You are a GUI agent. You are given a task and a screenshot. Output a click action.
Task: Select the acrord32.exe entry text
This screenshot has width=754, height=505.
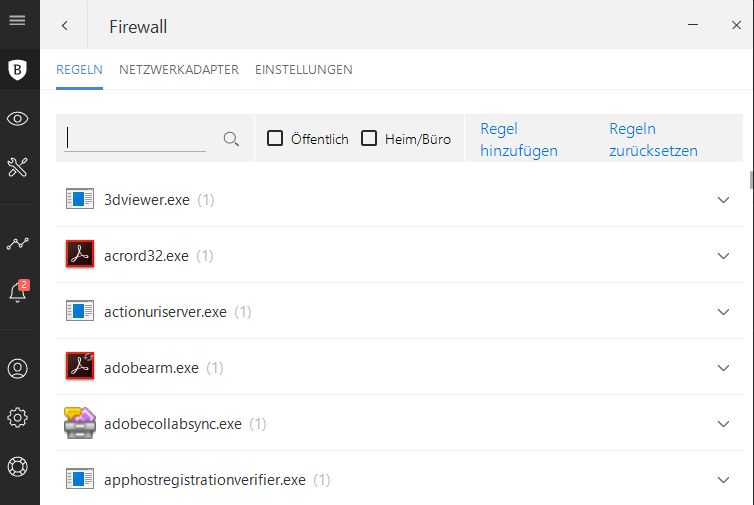(146, 255)
